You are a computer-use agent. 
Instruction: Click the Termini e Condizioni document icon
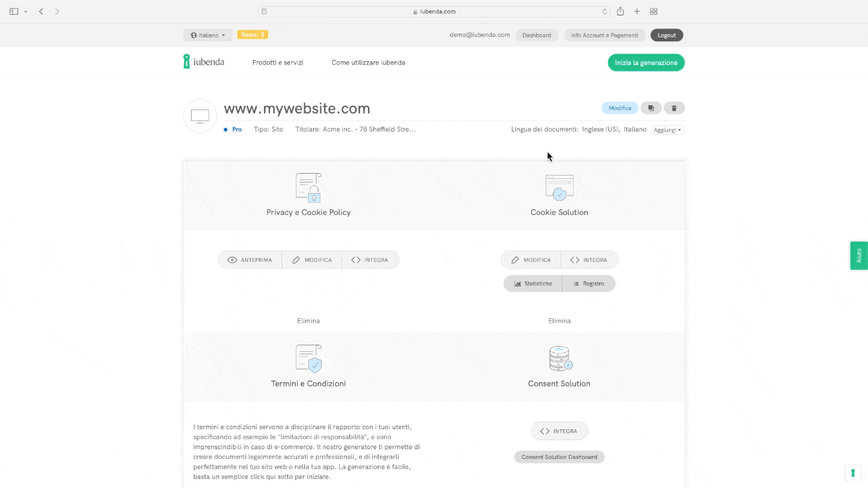click(308, 359)
